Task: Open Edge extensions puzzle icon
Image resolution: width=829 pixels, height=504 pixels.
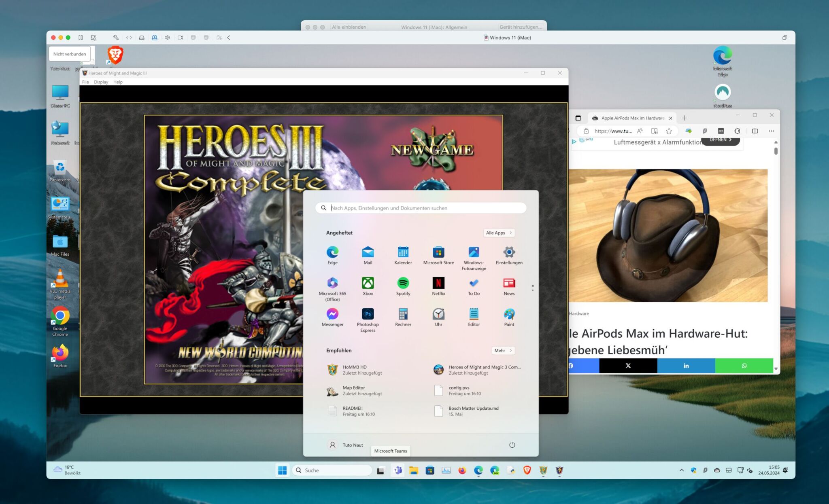Action: tap(737, 131)
